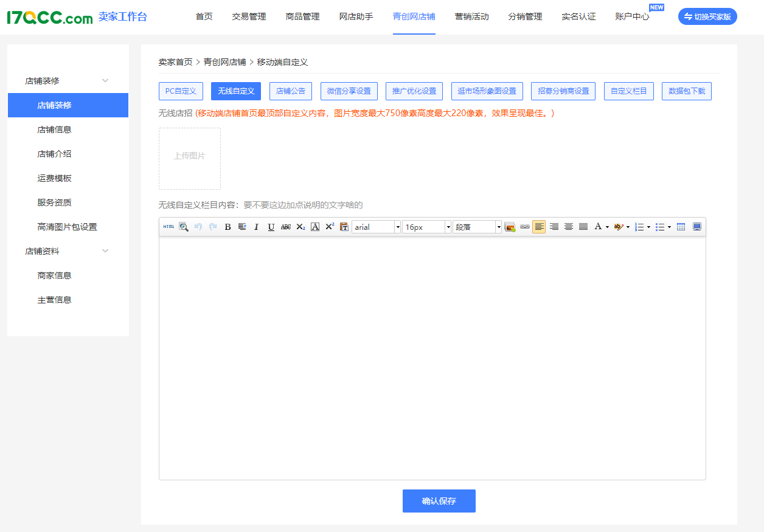
Task: Insert a table in the editor
Action: (x=681, y=227)
